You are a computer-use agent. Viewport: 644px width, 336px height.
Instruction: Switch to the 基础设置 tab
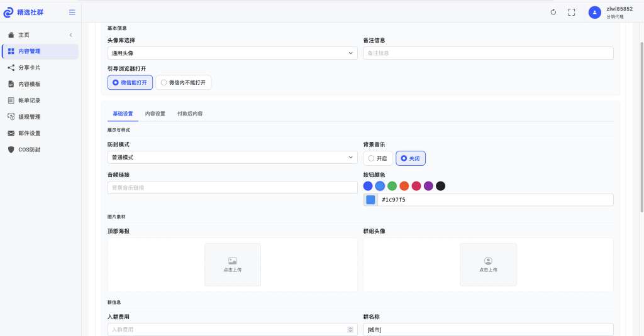coord(123,114)
